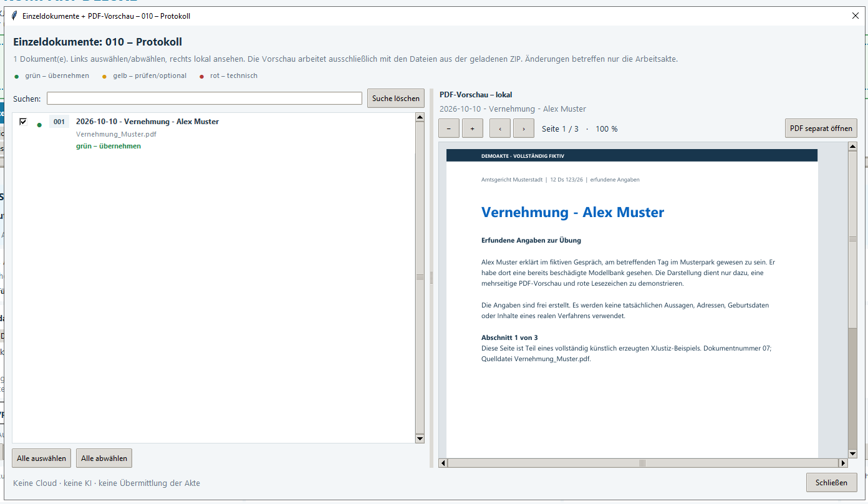
Task: Click PDF preview horizontal scrollbar left arrow
Action: (443, 463)
